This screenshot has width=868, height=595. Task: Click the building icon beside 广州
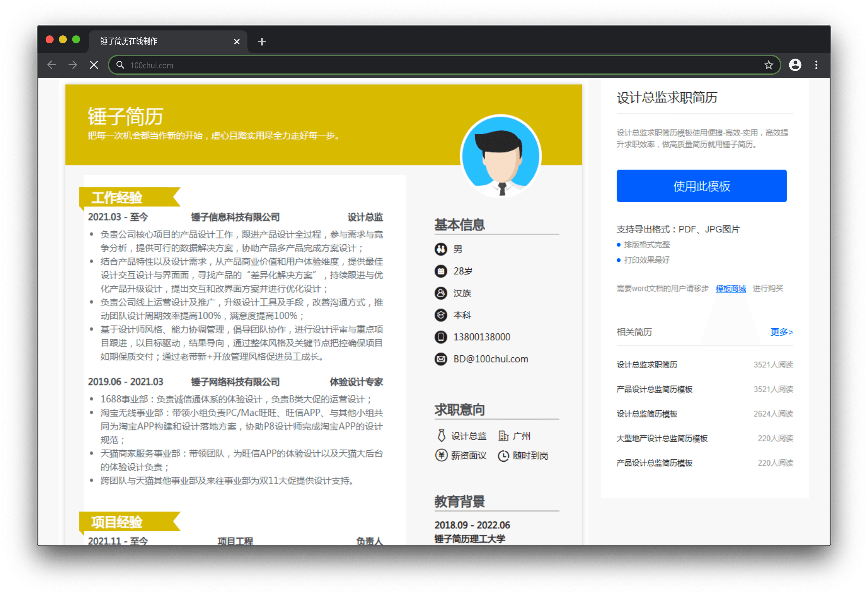coord(503,436)
